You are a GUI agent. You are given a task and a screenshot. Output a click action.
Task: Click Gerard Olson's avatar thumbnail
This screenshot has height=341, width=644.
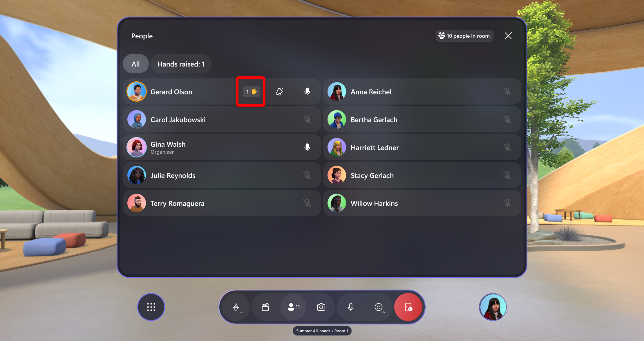(138, 91)
